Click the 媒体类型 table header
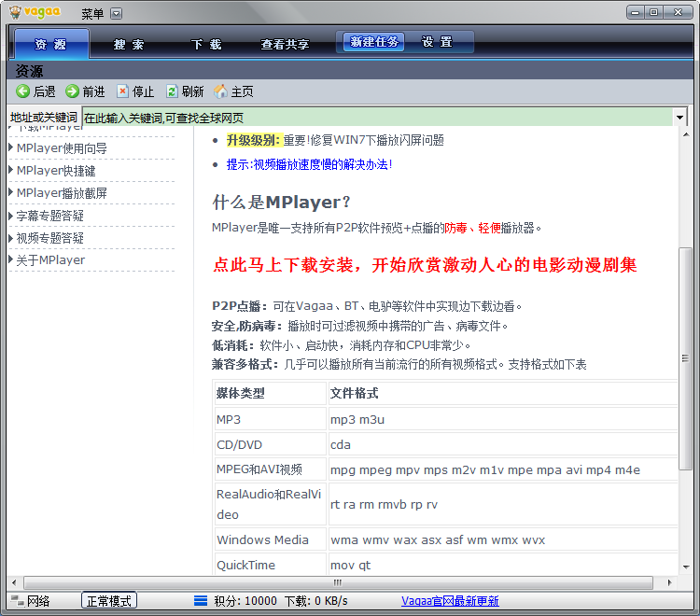 [271, 393]
